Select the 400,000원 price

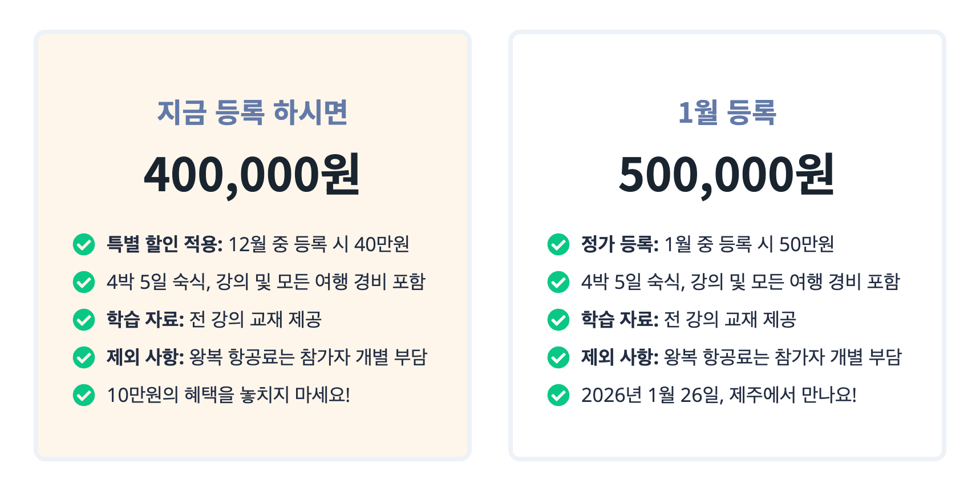pos(252,175)
